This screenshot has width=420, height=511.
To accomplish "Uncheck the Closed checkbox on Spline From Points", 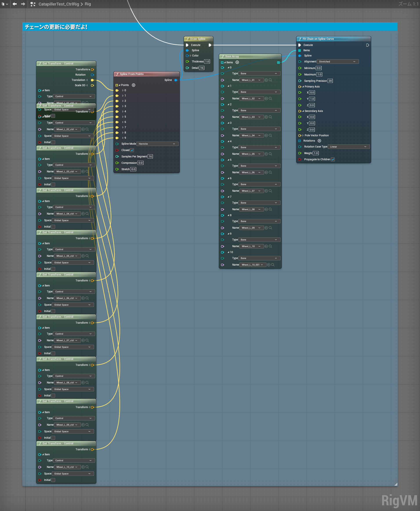I will 132,150.
